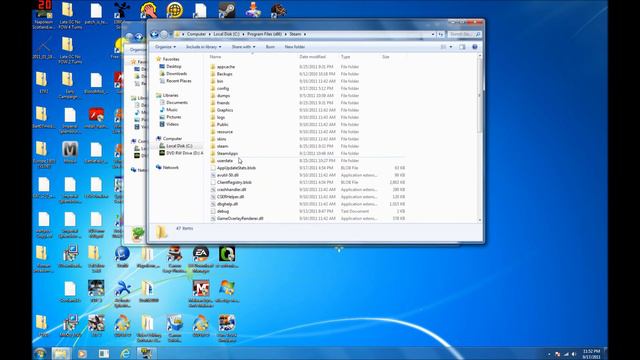
Task: Sort files by Date modified column
Action: click(x=312, y=57)
